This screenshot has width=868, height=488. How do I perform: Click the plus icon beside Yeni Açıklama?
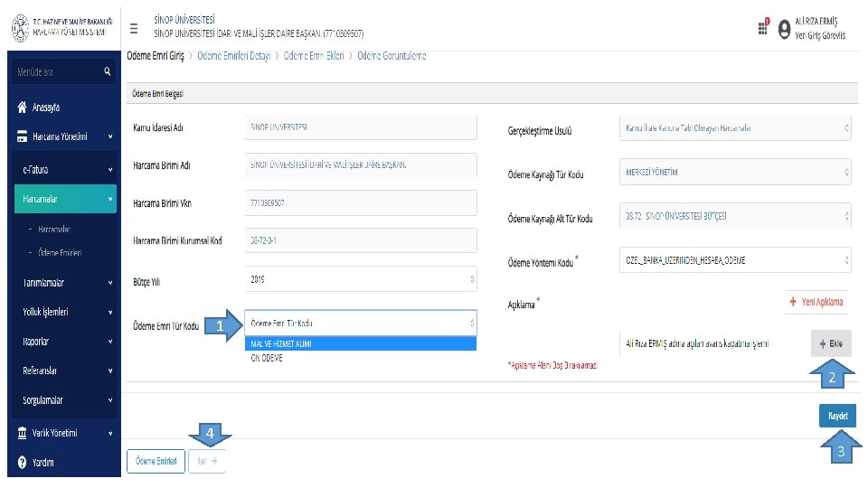[793, 302]
